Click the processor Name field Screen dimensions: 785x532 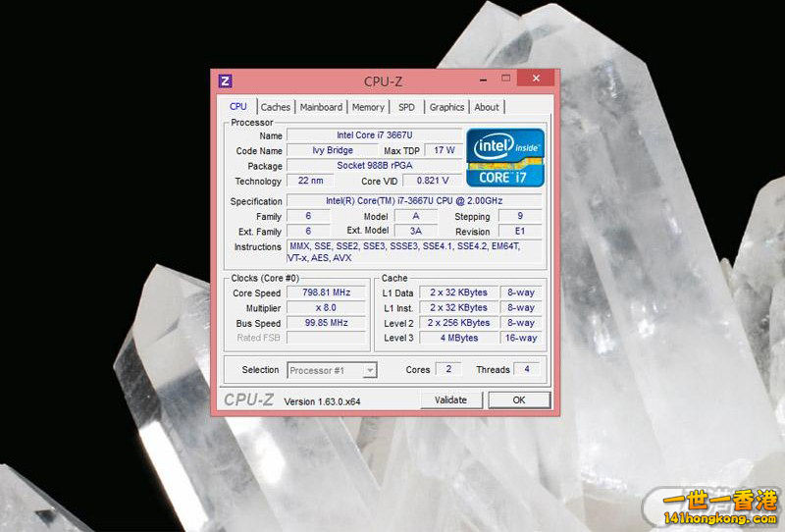pyautogui.click(x=373, y=135)
